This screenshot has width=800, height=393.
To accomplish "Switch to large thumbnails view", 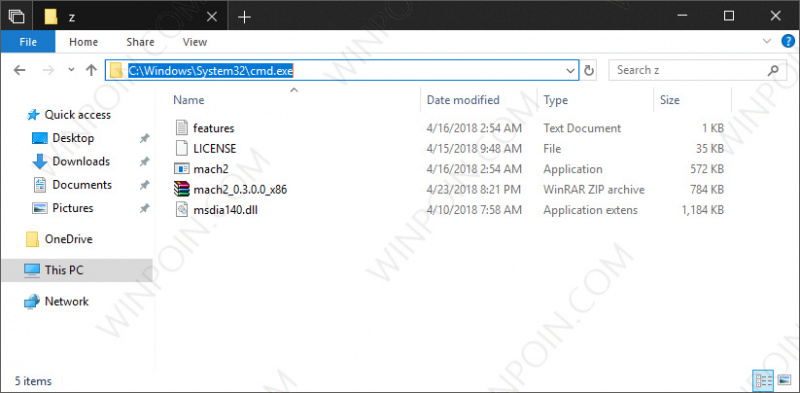I will tap(784, 380).
